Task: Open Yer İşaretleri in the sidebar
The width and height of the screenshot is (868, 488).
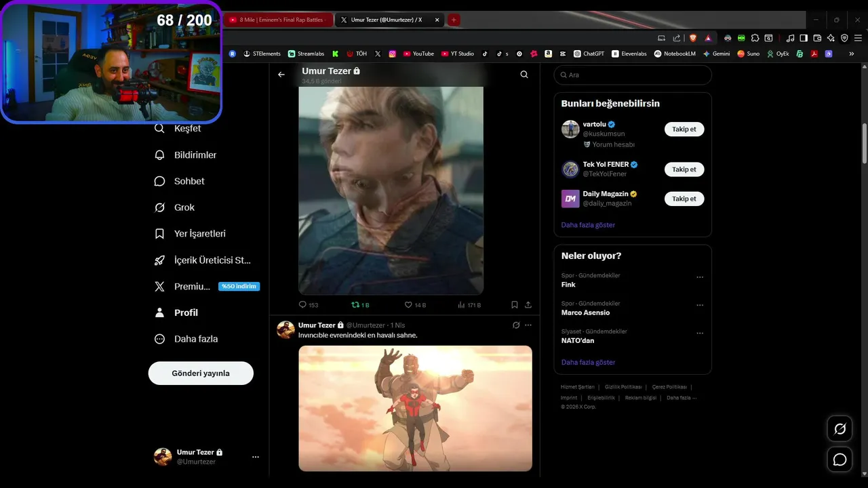Action: pos(190,234)
